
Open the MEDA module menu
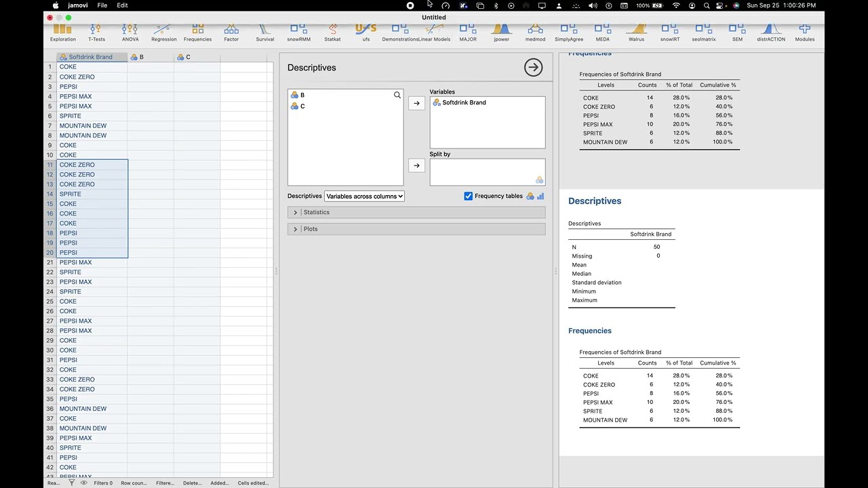[x=602, y=33]
